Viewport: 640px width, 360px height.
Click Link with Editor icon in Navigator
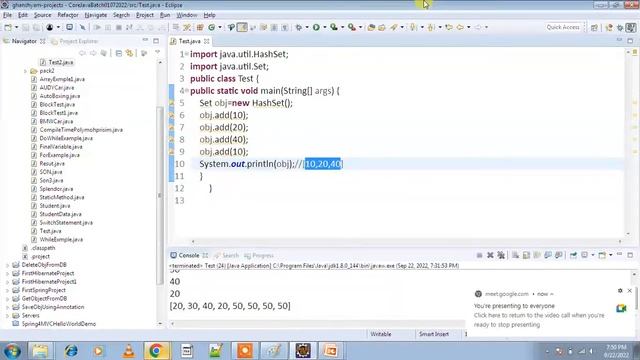click(x=130, y=53)
